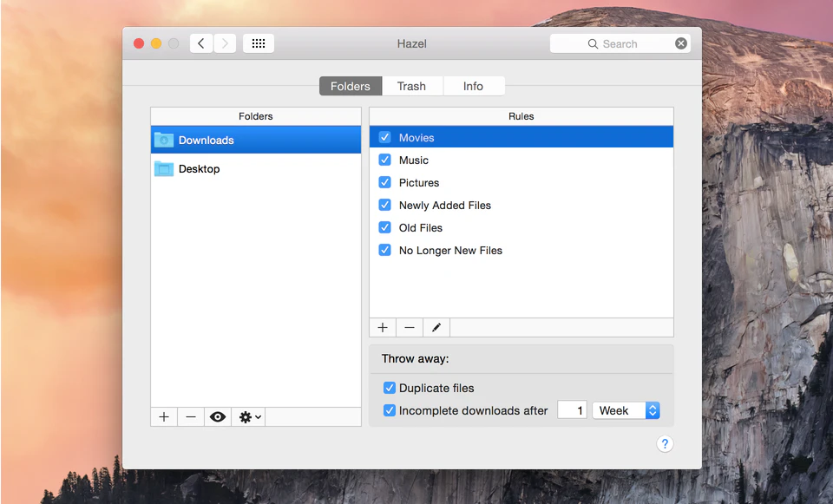Click the search magnifier icon
The image size is (833, 504).
pos(593,44)
